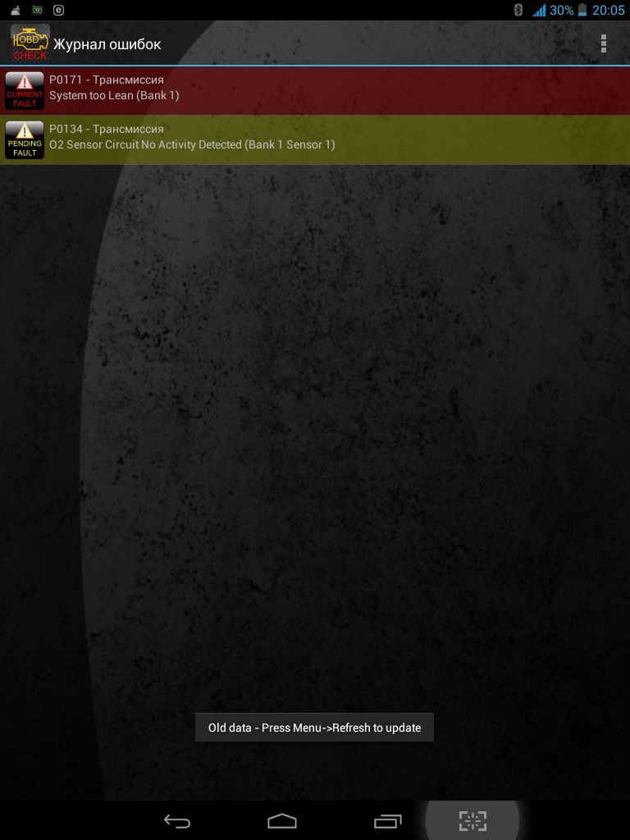The width and height of the screenshot is (630, 840).
Task: Tap the signal strength indicator
Action: (x=539, y=10)
